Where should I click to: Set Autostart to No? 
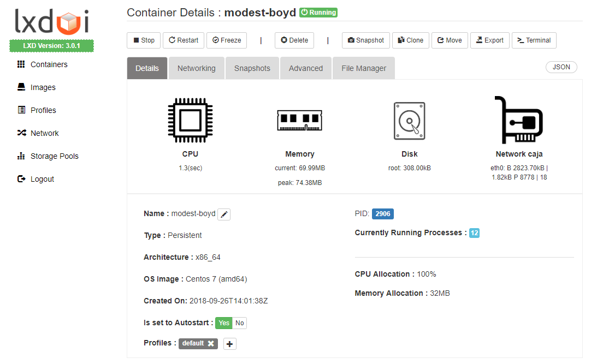pos(239,323)
